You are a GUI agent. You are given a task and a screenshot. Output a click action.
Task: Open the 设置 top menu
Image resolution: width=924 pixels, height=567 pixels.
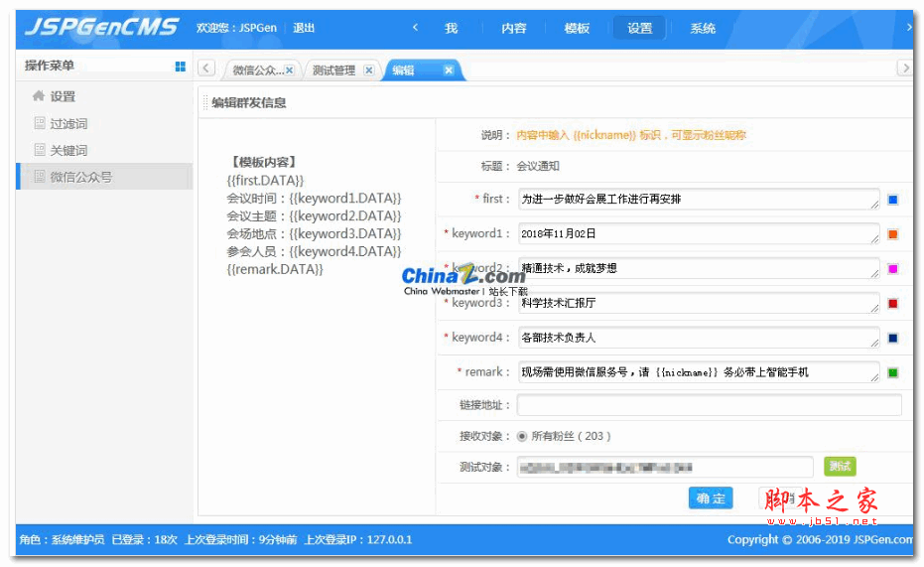[639, 28]
